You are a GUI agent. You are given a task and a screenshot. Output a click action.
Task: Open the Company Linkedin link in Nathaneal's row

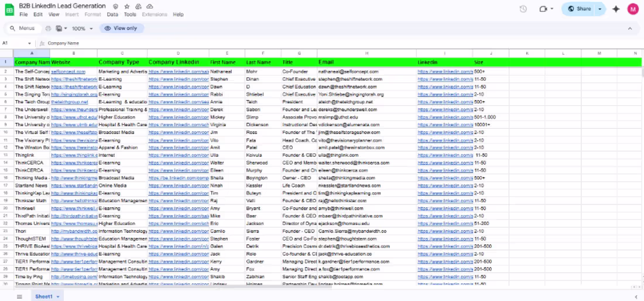tap(178, 71)
